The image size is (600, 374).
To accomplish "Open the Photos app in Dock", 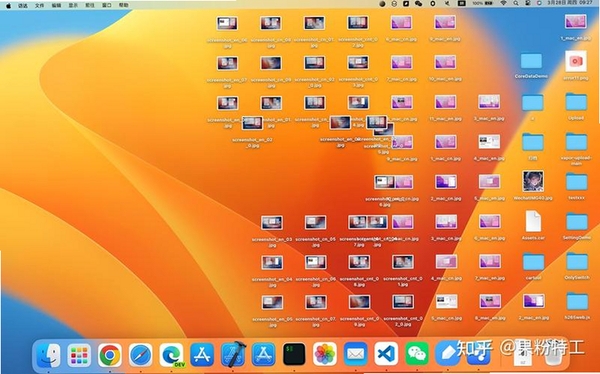I will coord(325,354).
